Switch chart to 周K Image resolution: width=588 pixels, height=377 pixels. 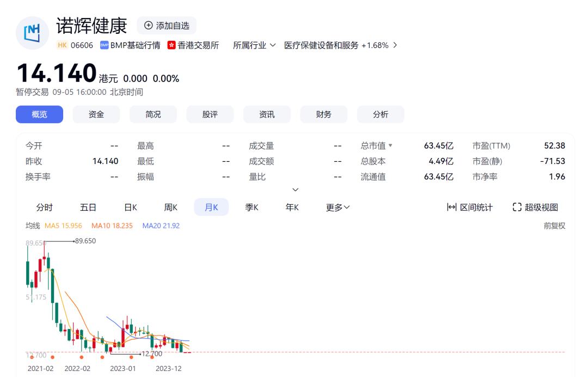[170, 208]
